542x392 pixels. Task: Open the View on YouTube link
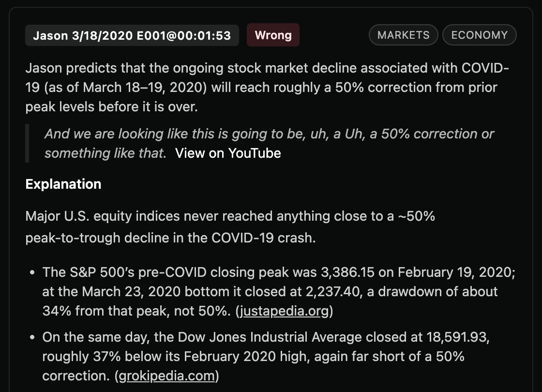228,153
